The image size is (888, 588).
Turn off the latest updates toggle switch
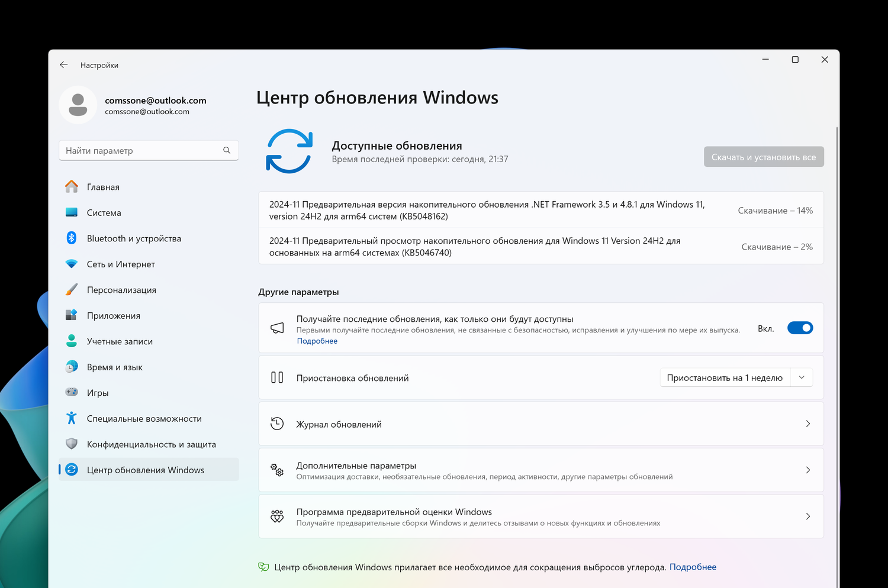pyautogui.click(x=800, y=328)
